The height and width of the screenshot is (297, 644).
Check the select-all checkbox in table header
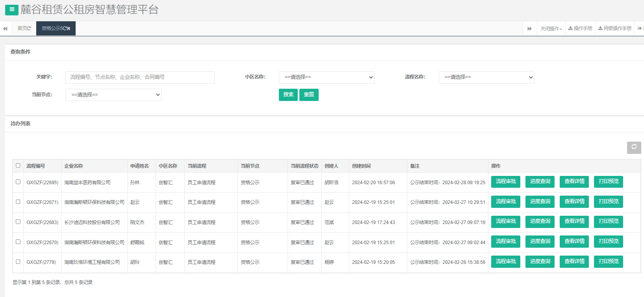pyautogui.click(x=18, y=166)
